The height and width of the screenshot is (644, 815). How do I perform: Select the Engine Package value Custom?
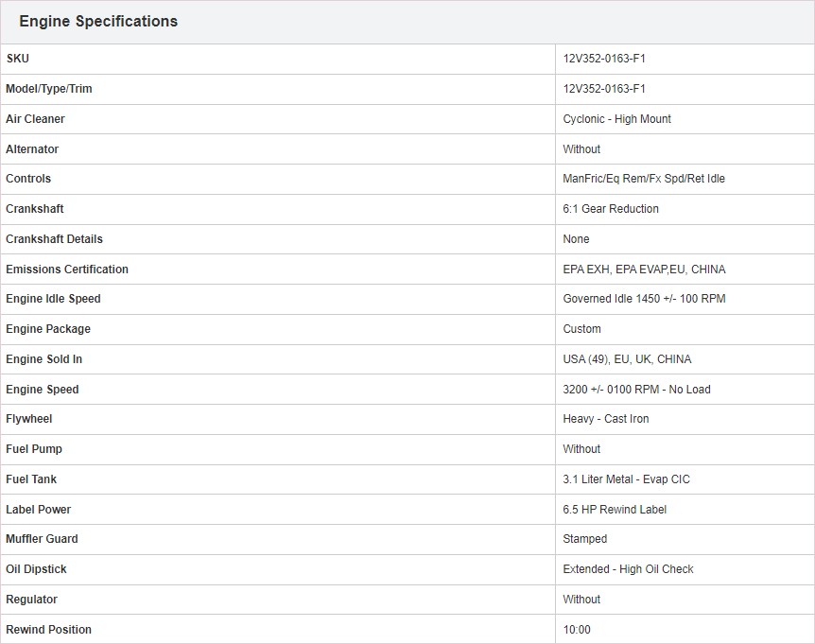point(582,329)
